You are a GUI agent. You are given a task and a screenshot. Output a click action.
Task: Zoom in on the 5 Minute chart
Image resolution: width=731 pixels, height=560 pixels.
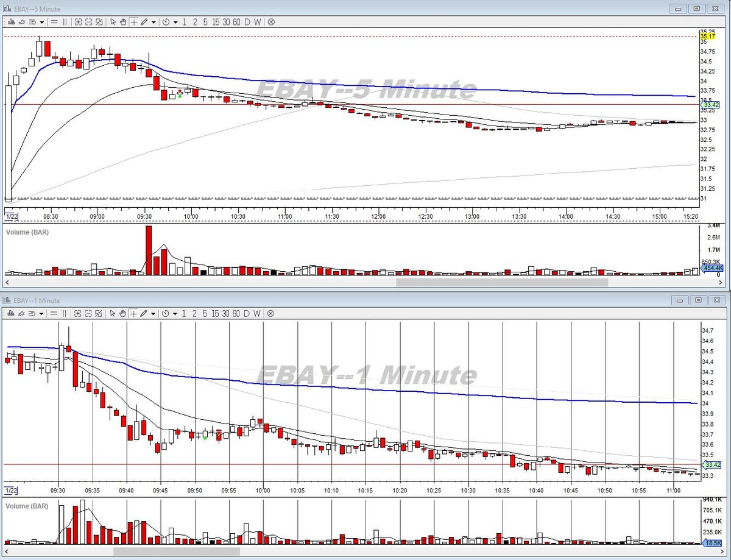coord(78,21)
